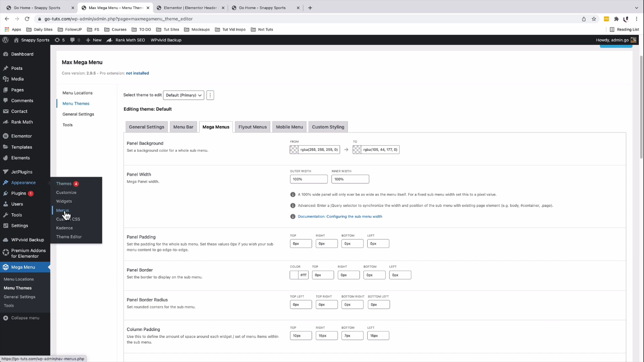Pick Panel Background TO color swatch
This screenshot has height=362, width=644.
tap(357, 150)
